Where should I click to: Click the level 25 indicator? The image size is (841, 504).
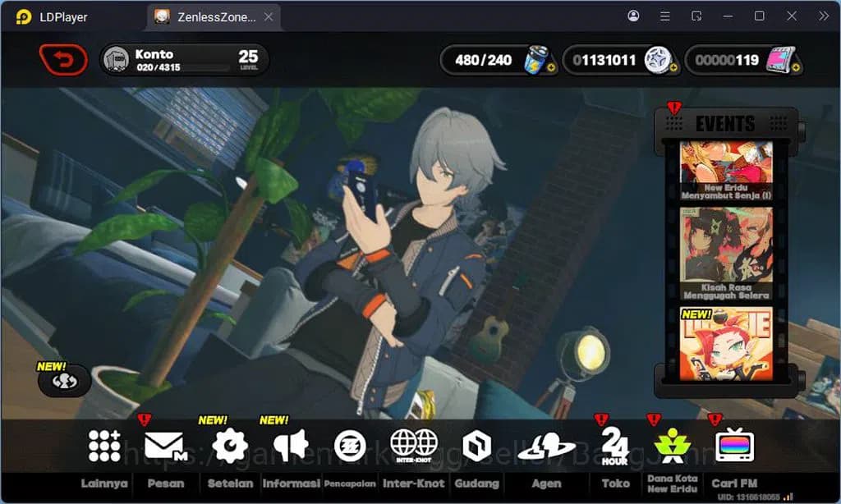click(248, 58)
